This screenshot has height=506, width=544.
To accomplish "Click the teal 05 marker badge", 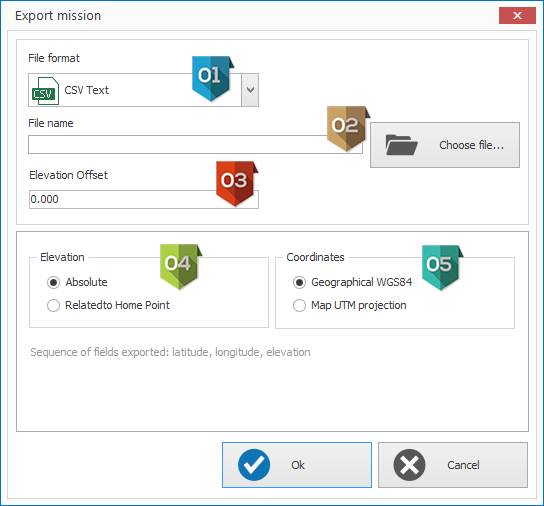I will click(x=442, y=268).
